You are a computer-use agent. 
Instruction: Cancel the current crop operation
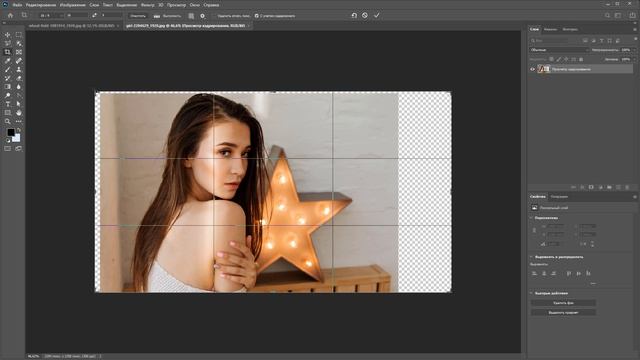(365, 16)
